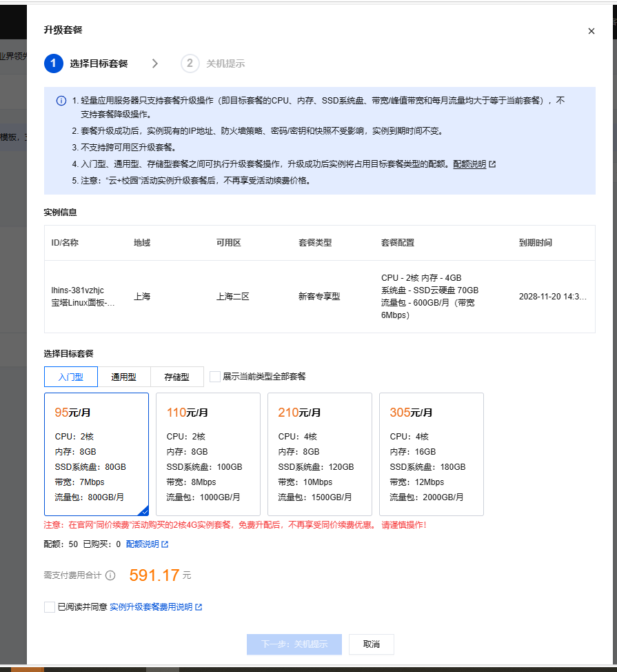Select the 110元/月 package card
This screenshot has height=672, width=617.
pos(208,455)
